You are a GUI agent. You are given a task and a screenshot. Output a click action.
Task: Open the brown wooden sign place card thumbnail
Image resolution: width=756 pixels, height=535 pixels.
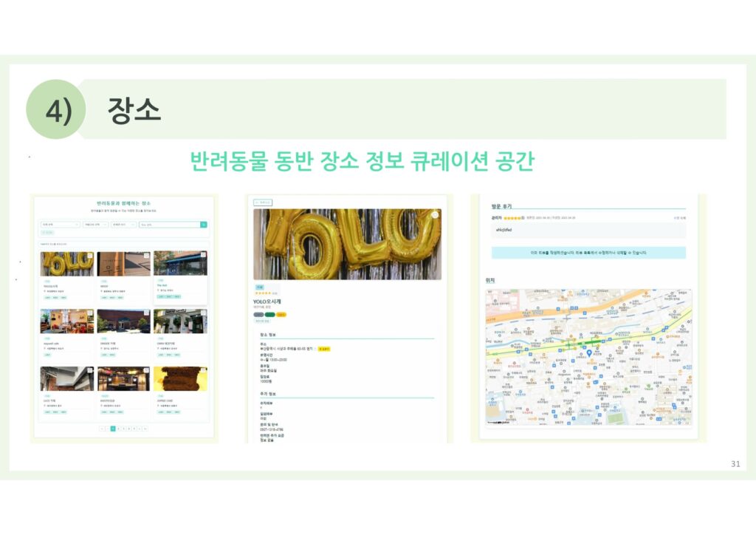pos(124,264)
